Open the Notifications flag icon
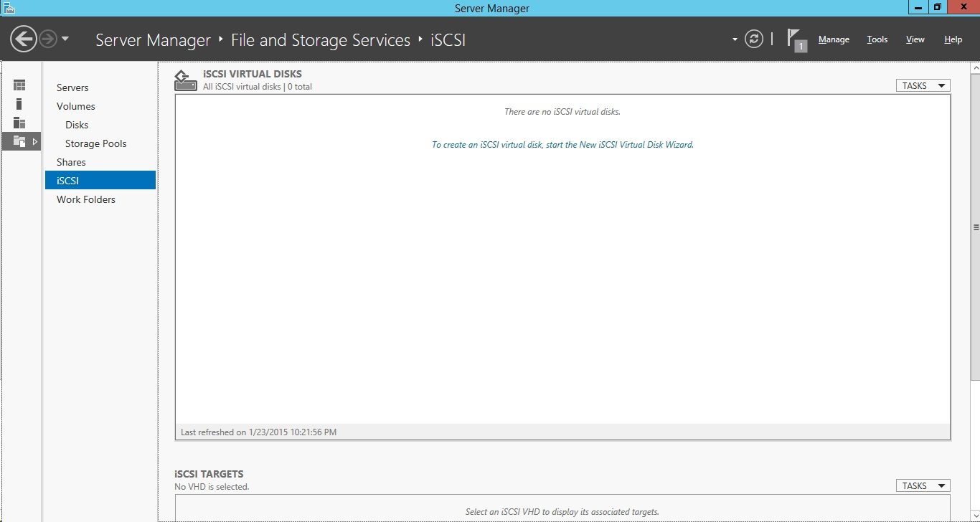The width and height of the screenshot is (980, 522). click(x=796, y=39)
